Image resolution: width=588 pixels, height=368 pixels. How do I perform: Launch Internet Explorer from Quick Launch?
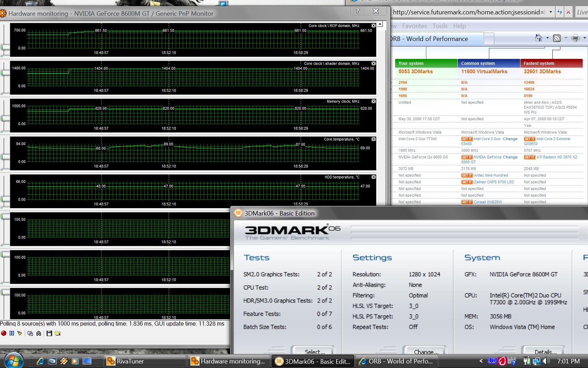(40, 361)
